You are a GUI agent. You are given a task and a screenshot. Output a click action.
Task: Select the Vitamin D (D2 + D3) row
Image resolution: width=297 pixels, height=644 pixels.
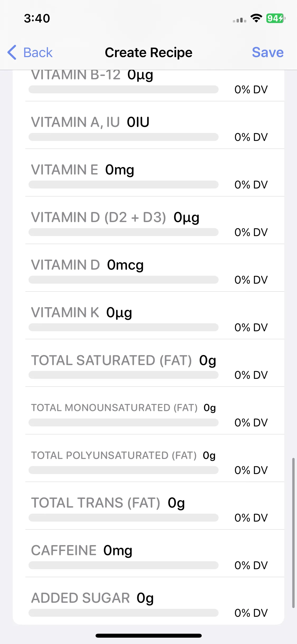155,220
